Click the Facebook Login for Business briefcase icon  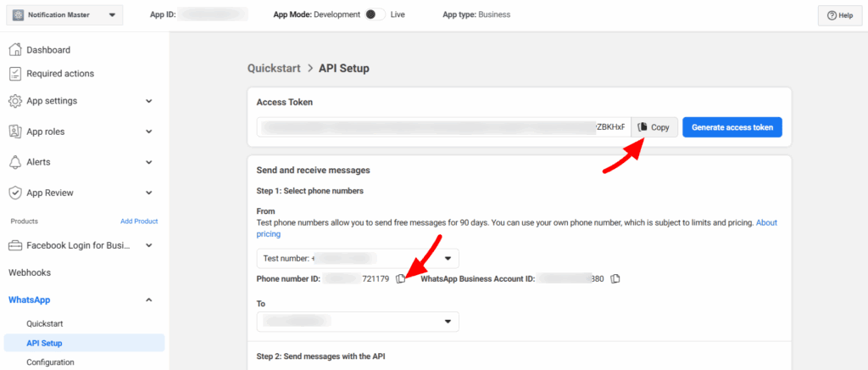pyautogui.click(x=15, y=245)
